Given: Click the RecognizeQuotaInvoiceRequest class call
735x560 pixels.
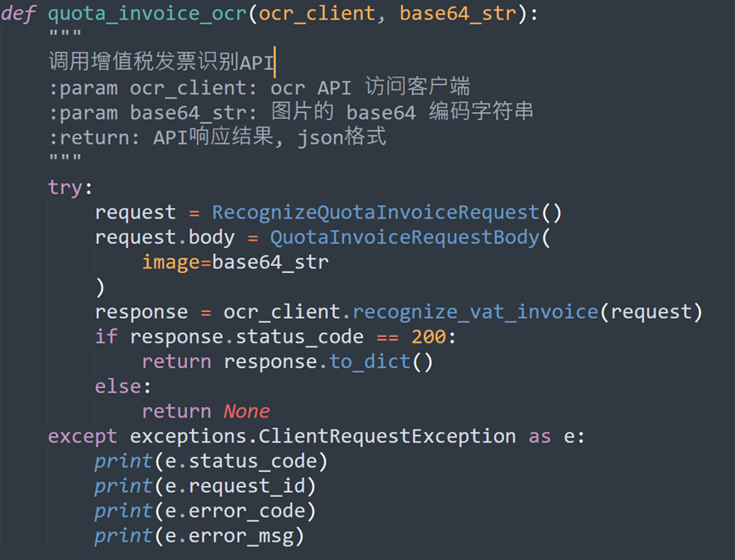Looking at the screenshot, I should (376, 212).
